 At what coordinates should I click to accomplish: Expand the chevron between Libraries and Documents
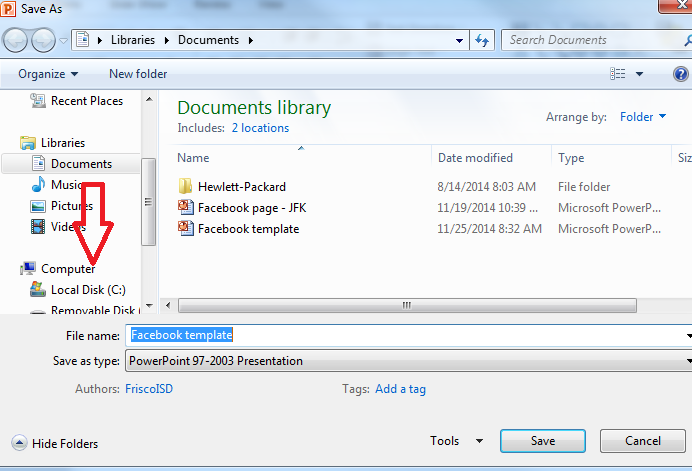(167, 40)
